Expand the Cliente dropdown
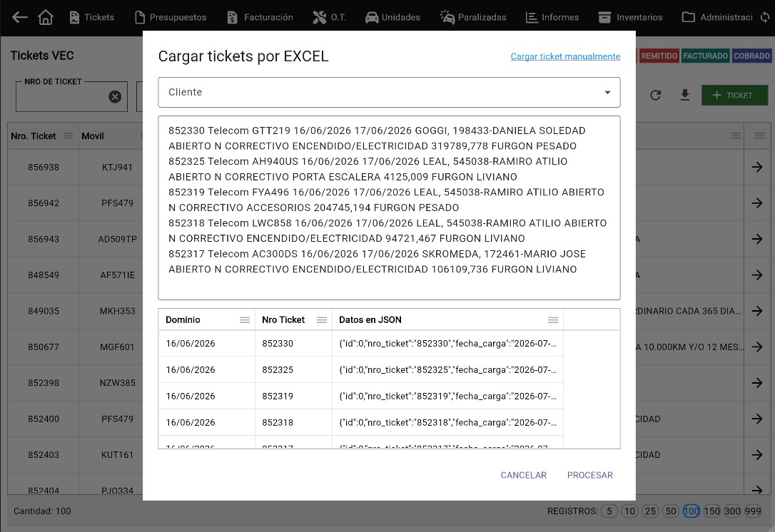Viewport: 775px width, 532px height. (389, 93)
